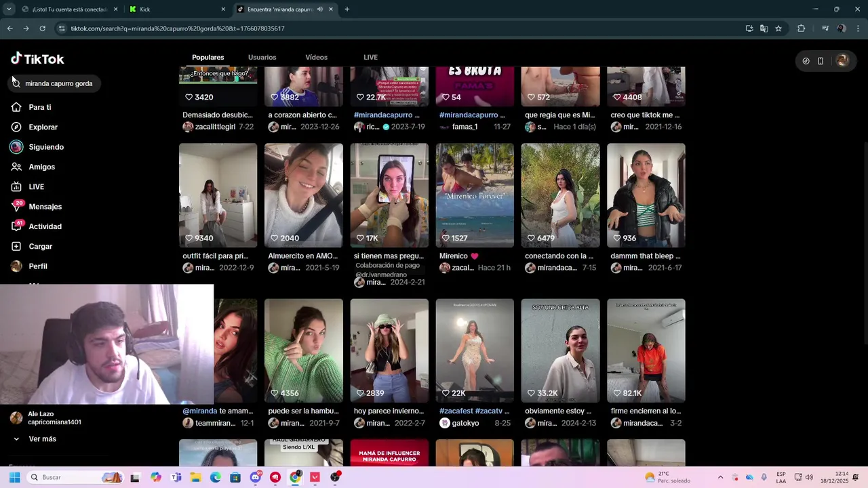Open the Siguiendo feed
The image size is (868, 488).
click(x=37, y=147)
